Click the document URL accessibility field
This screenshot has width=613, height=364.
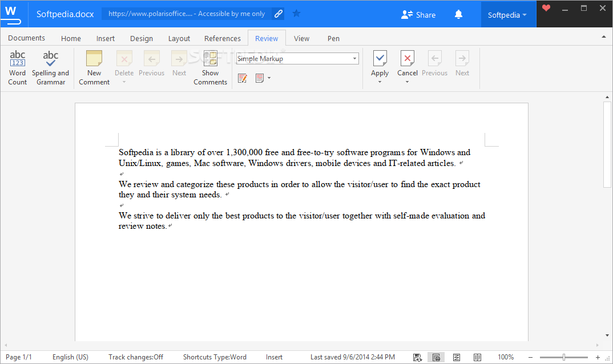click(187, 14)
